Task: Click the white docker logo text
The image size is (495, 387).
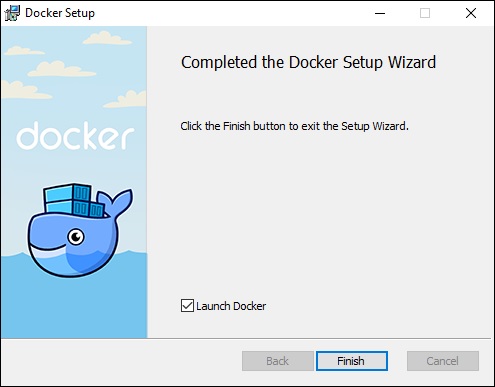Action: pyautogui.click(x=75, y=135)
